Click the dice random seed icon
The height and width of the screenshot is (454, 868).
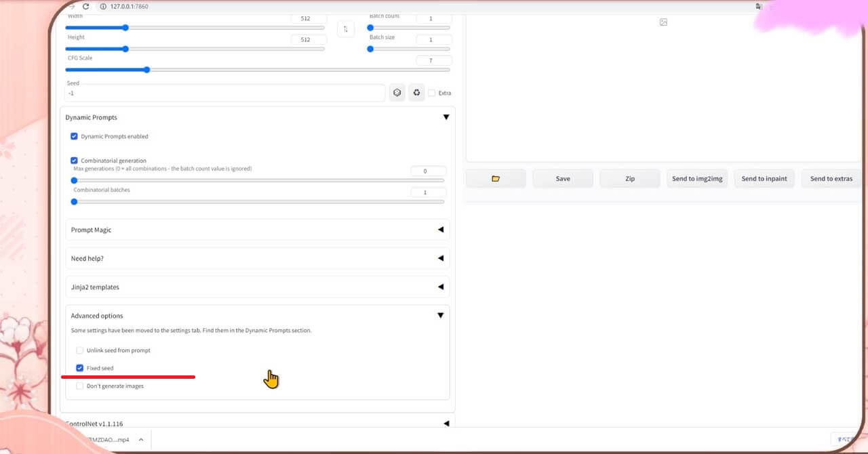tap(397, 93)
